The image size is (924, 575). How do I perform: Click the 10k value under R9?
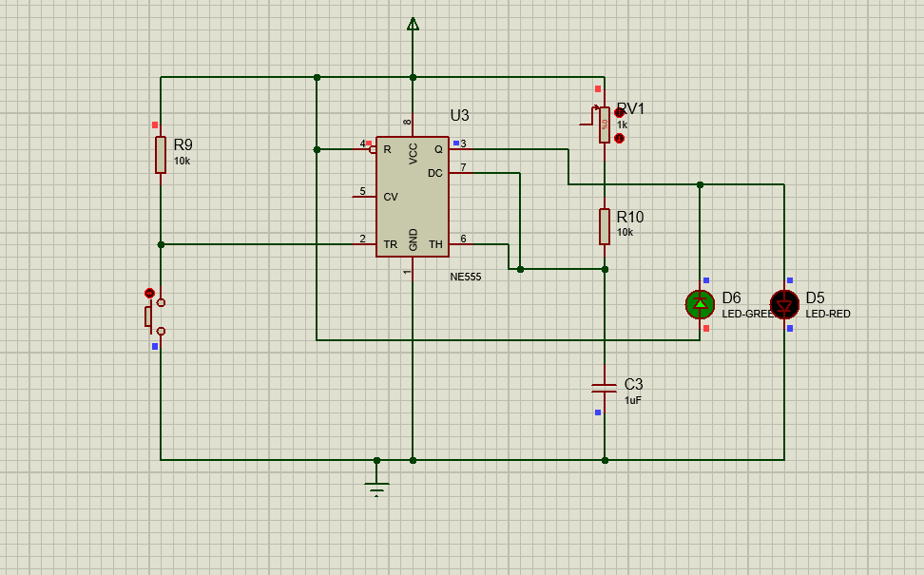pos(183,161)
